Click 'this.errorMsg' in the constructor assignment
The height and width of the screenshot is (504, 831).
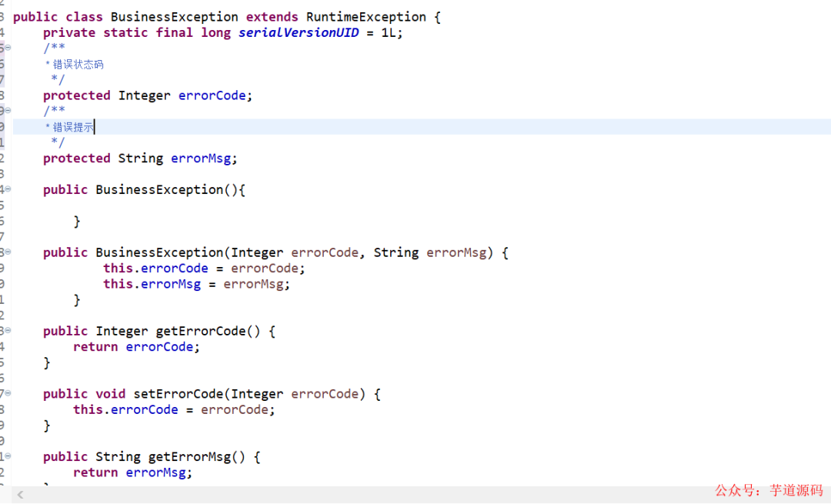[152, 284]
